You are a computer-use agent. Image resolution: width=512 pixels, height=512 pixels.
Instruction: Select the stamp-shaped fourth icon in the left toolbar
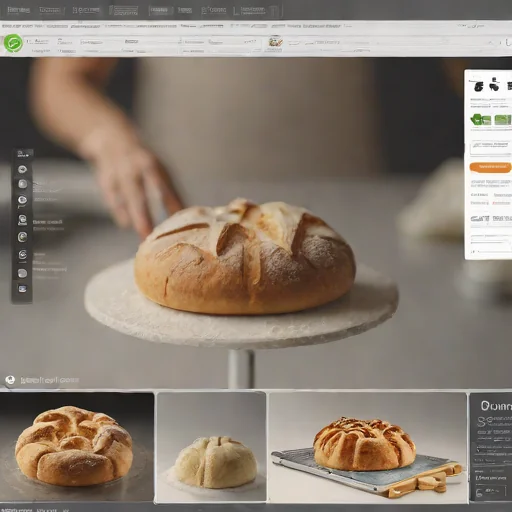coord(22,220)
